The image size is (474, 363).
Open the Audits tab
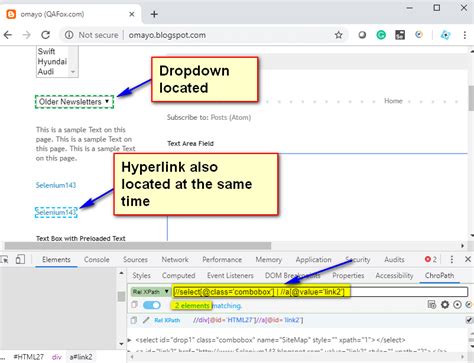[x=394, y=259]
